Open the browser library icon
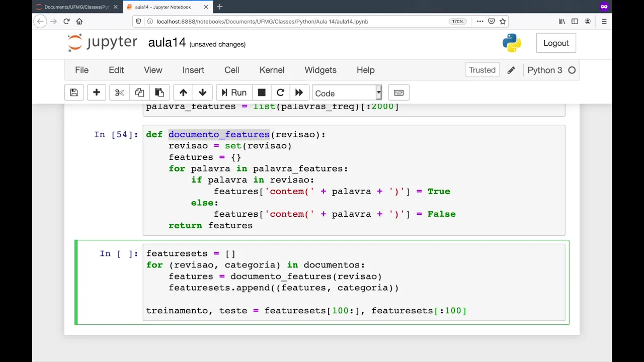 (562, 22)
